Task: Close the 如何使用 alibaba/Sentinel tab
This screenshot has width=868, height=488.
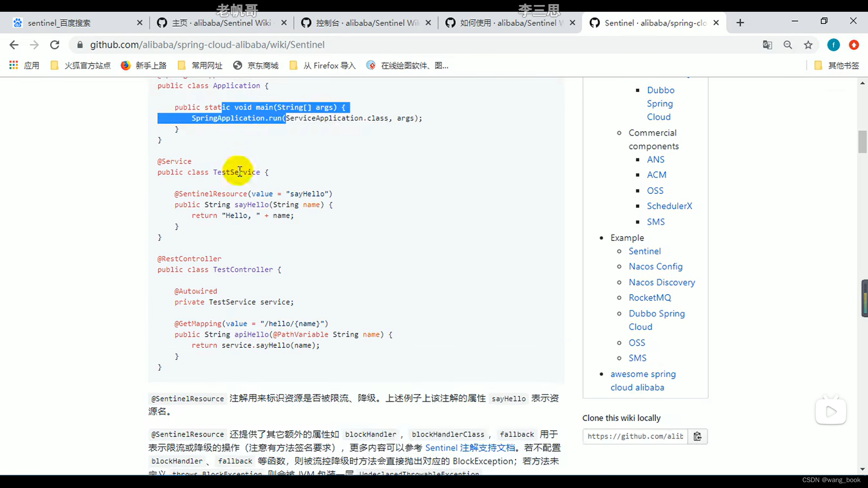Action: pyautogui.click(x=572, y=23)
